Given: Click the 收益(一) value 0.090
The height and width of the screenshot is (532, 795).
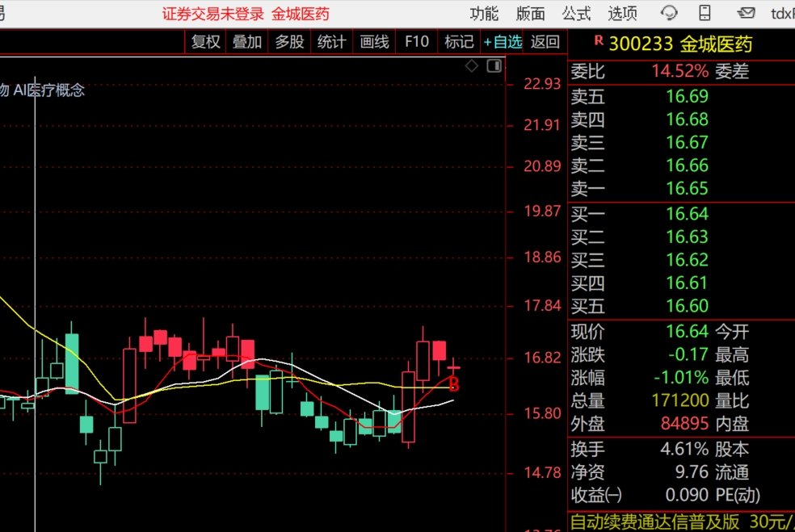Looking at the screenshot, I should (x=687, y=495).
